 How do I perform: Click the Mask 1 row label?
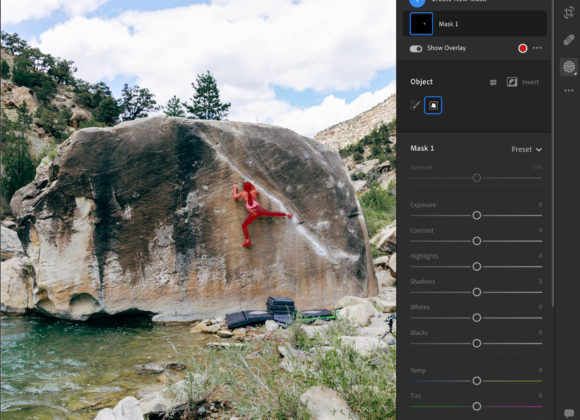[448, 24]
